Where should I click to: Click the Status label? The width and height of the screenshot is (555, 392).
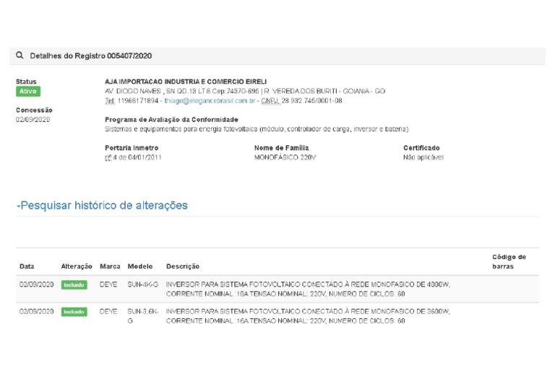tap(26, 82)
